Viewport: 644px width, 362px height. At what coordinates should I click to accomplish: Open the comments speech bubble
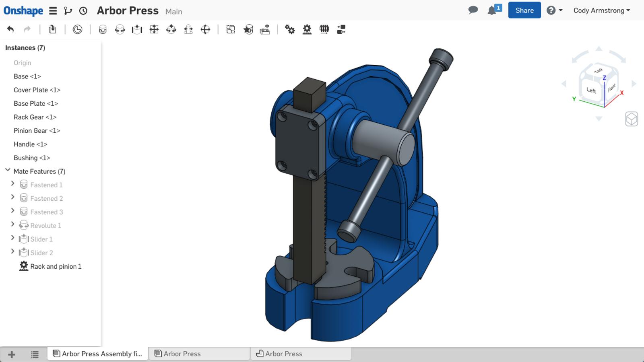(473, 10)
